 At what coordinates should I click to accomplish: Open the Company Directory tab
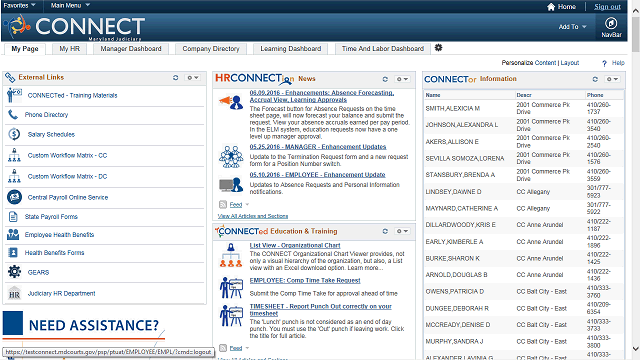[x=211, y=49]
